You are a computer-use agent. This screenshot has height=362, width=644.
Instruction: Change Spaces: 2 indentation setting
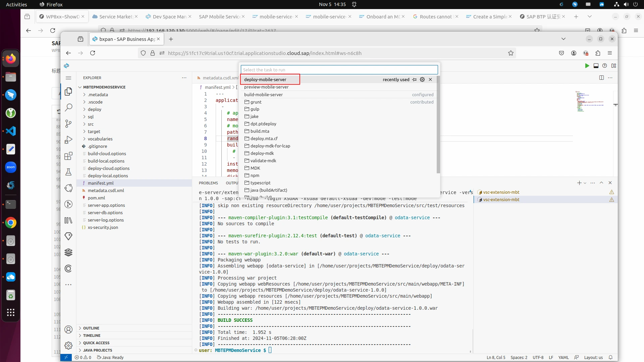click(x=519, y=357)
